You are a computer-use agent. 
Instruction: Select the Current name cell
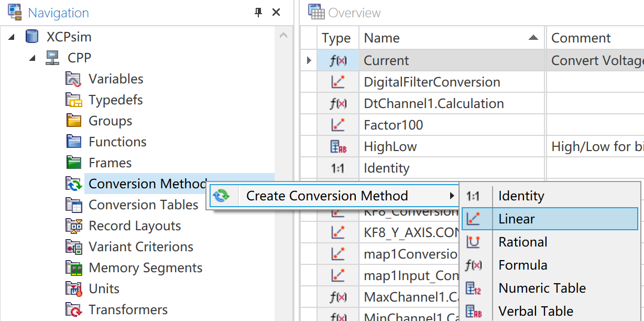point(452,61)
